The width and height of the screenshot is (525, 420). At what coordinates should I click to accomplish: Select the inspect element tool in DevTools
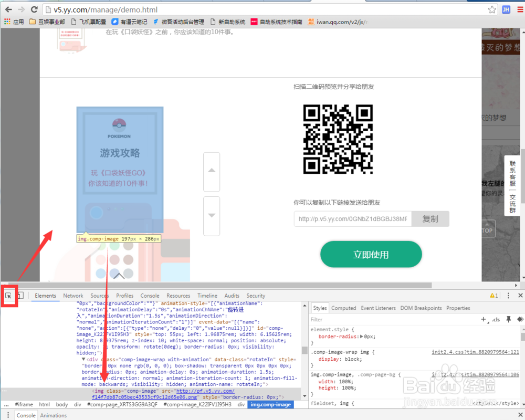click(x=8, y=296)
